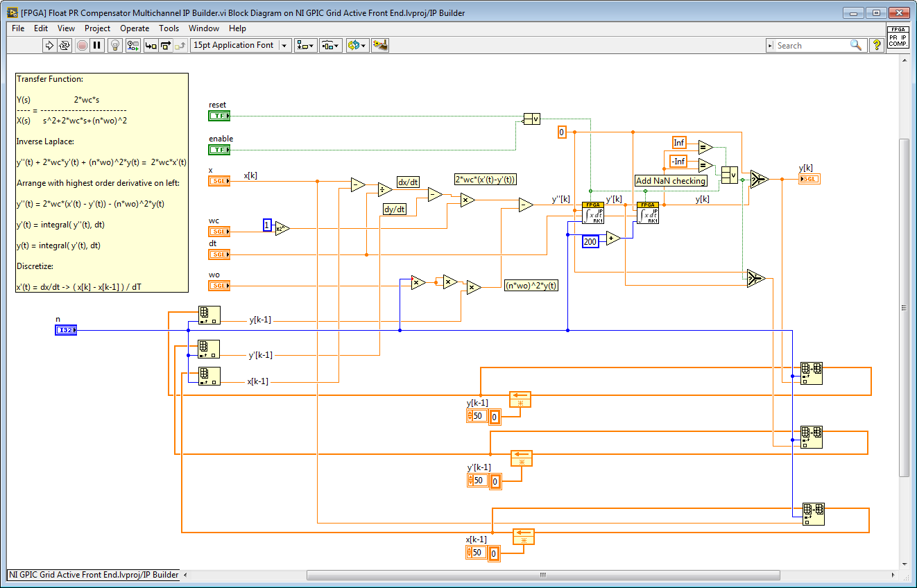Click the Step Into button
The image size is (917, 588).
tap(151, 45)
